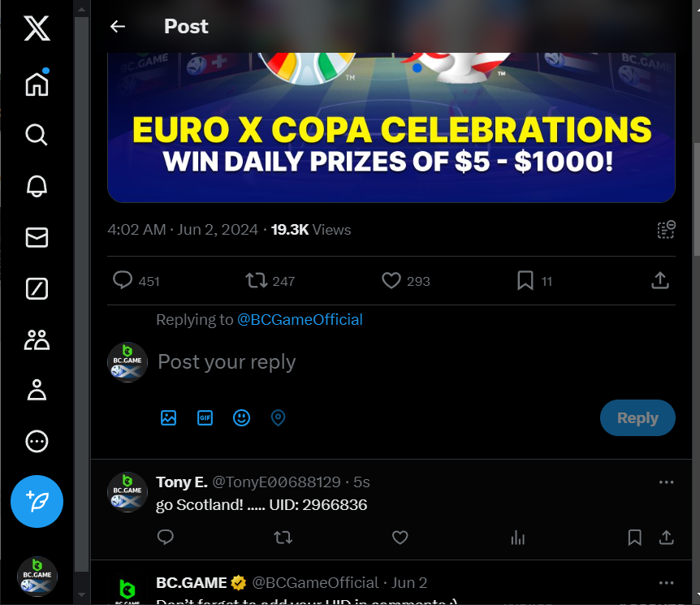Open Communities in the sidebar
Viewport: 700px width, 605px height.
37,339
